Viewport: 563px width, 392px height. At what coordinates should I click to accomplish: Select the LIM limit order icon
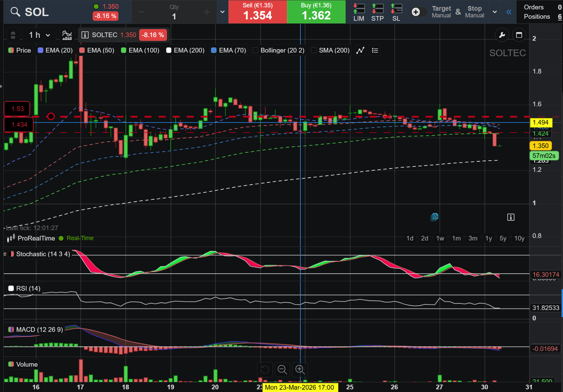[x=359, y=12]
